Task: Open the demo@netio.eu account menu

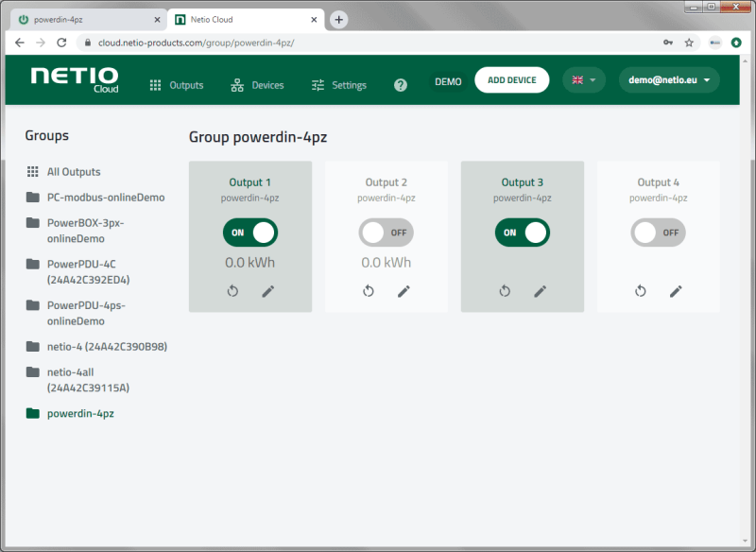Action: pos(668,80)
